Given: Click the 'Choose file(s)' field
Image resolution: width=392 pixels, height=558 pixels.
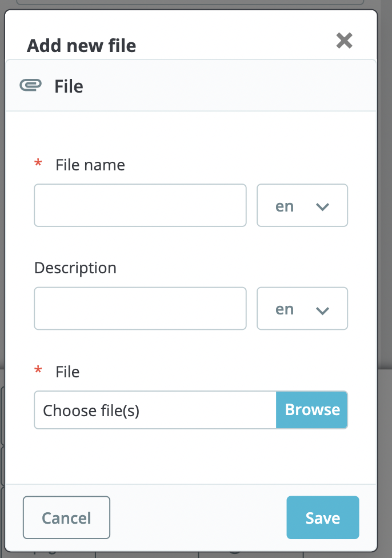Looking at the screenshot, I should coord(154,410).
